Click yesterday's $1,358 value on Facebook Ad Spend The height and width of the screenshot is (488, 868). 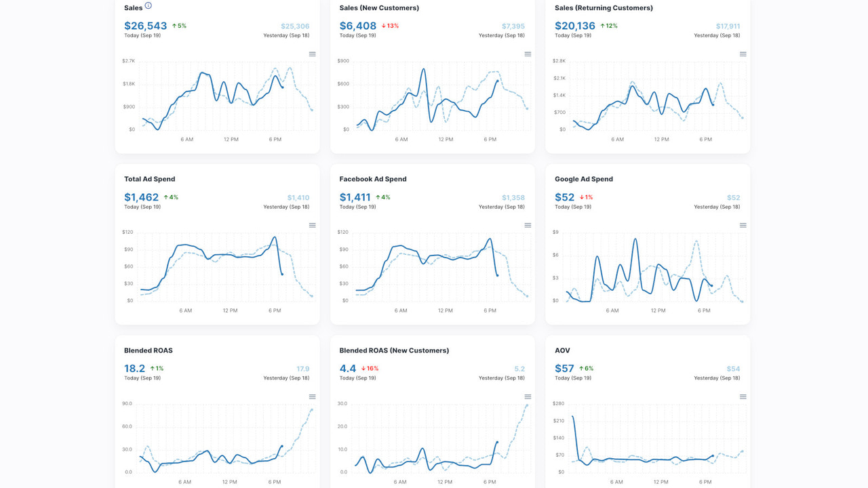513,197
